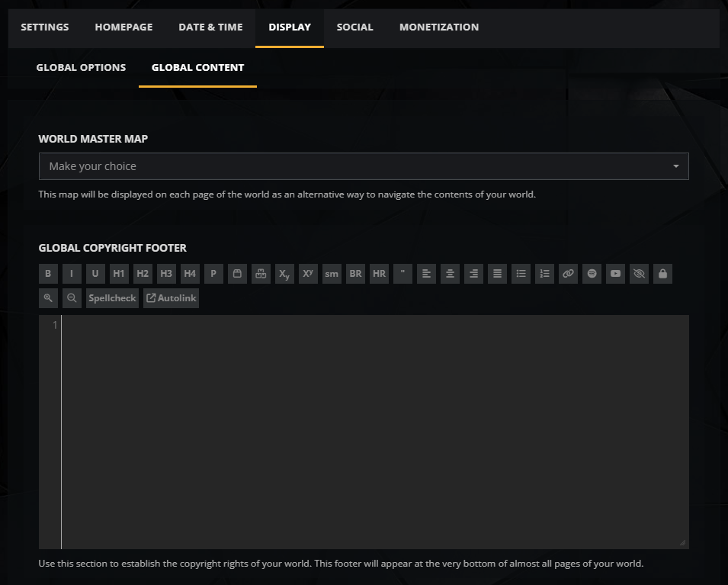Click the 'Global Copyright Footer' heading
Image resolution: width=728 pixels, height=585 pixels.
tap(113, 248)
